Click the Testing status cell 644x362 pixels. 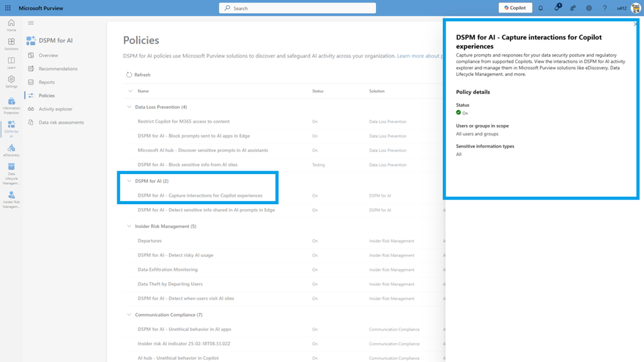(x=318, y=165)
